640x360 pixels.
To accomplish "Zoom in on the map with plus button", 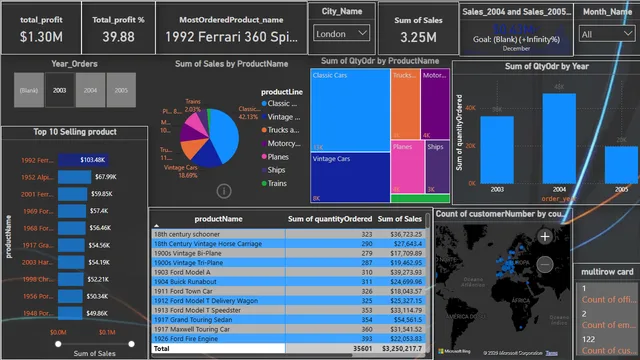I will pyautogui.click(x=544, y=237).
